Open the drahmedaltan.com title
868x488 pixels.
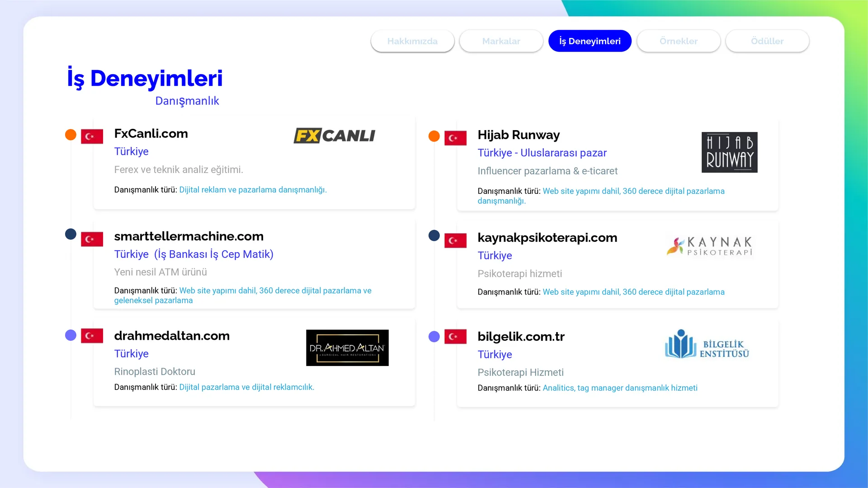tap(172, 336)
